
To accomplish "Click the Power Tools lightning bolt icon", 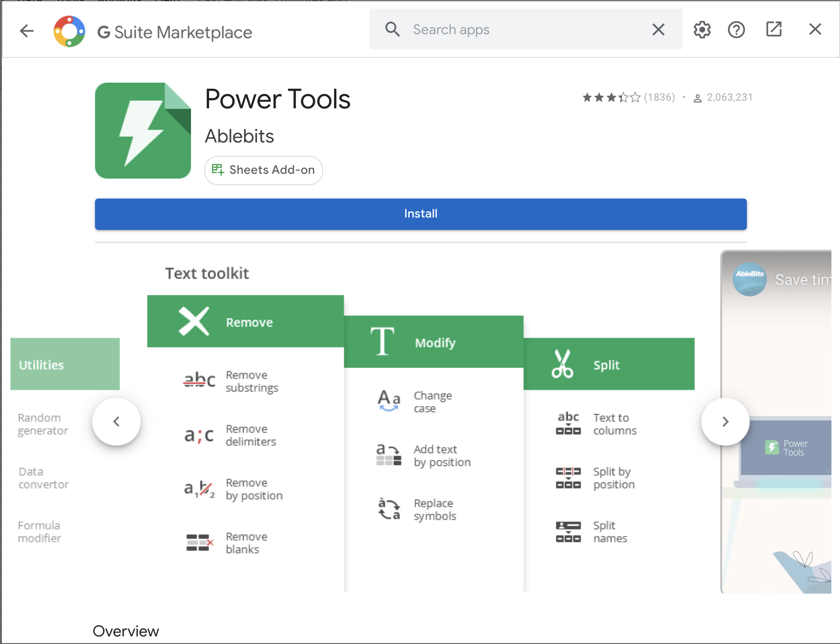I will point(143,131).
